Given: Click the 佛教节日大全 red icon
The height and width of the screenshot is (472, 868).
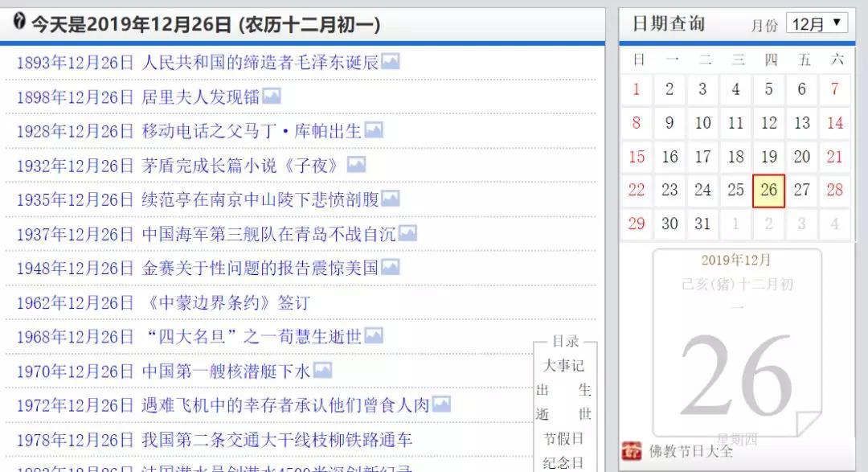Looking at the screenshot, I should point(633,451).
